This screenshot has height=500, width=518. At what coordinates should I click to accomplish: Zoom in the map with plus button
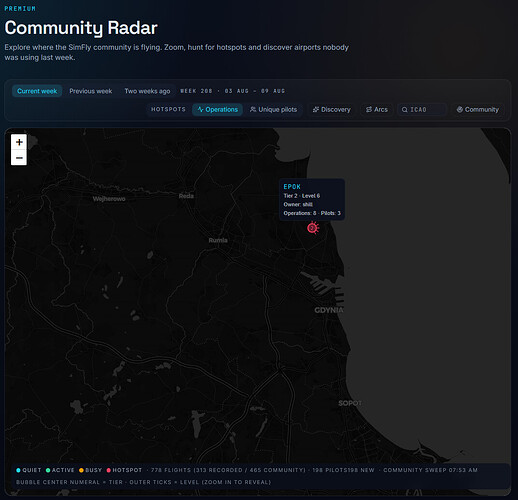click(x=19, y=142)
